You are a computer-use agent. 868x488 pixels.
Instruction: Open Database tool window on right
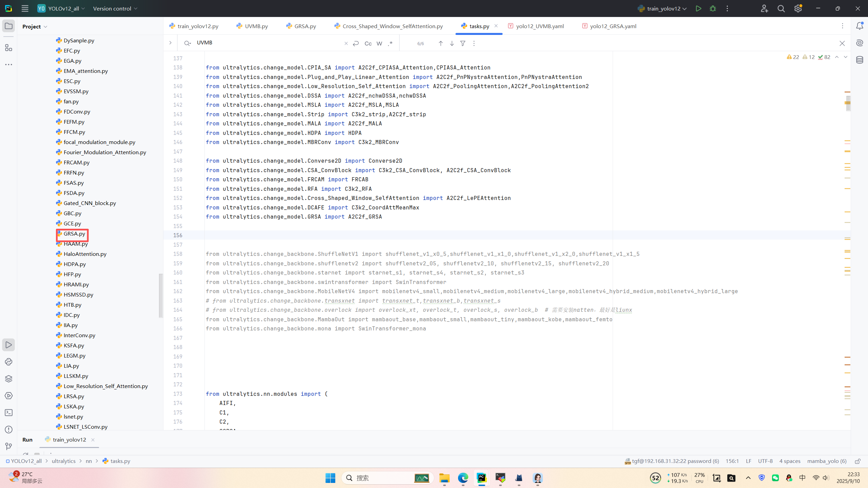click(x=860, y=60)
